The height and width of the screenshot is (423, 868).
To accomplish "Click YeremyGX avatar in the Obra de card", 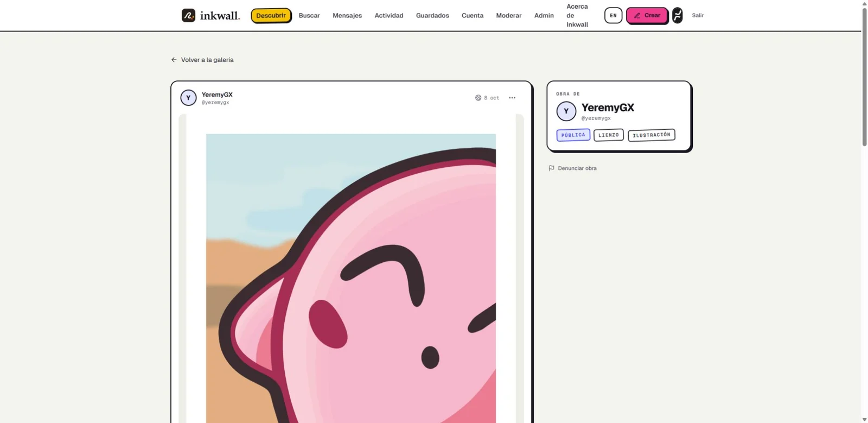I will [566, 111].
